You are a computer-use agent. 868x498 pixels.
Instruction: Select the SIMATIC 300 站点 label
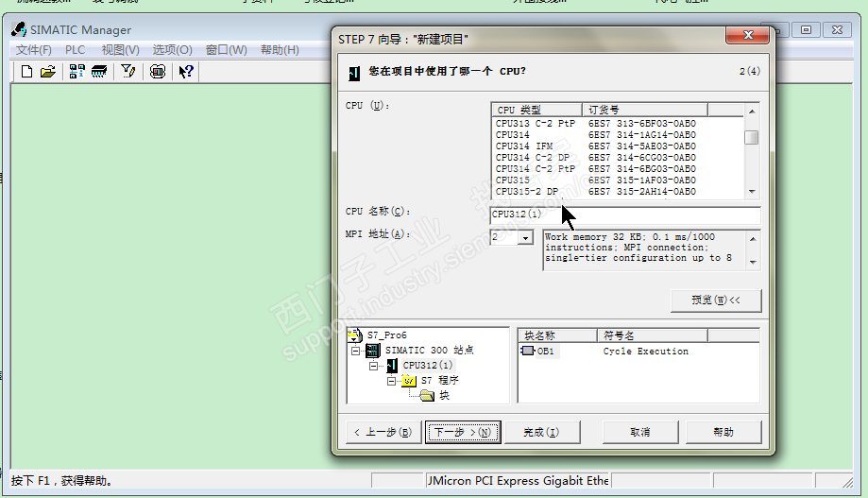point(430,350)
